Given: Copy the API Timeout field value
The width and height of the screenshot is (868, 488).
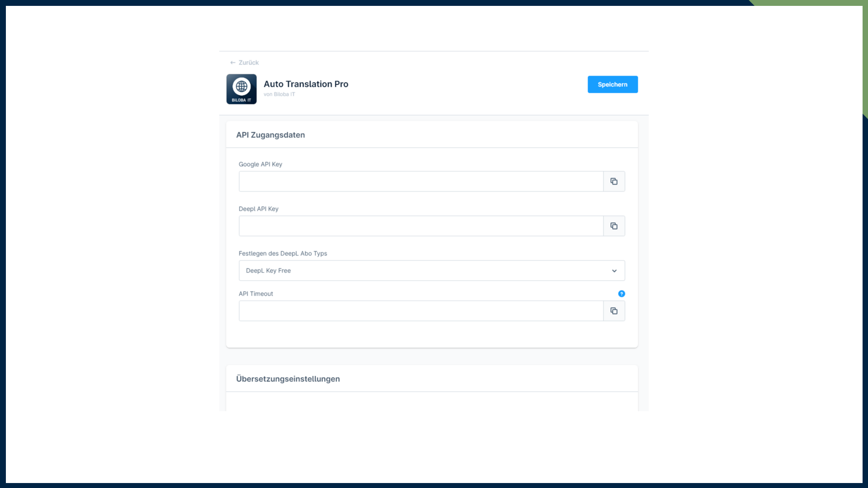Looking at the screenshot, I should (614, 311).
